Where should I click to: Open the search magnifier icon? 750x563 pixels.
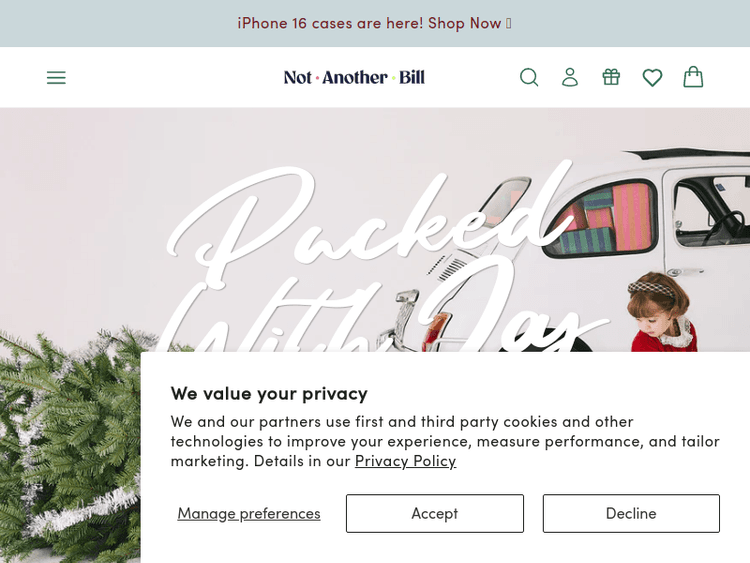point(529,77)
